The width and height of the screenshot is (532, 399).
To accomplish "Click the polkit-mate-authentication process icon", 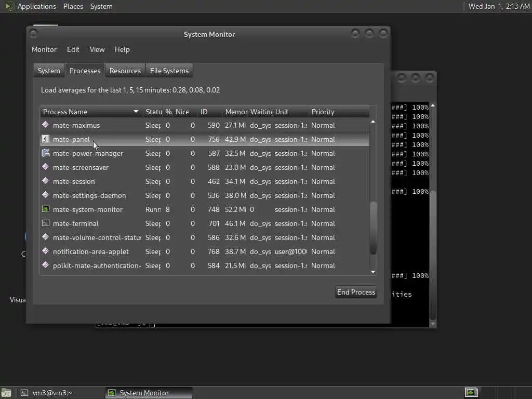I will click(46, 265).
